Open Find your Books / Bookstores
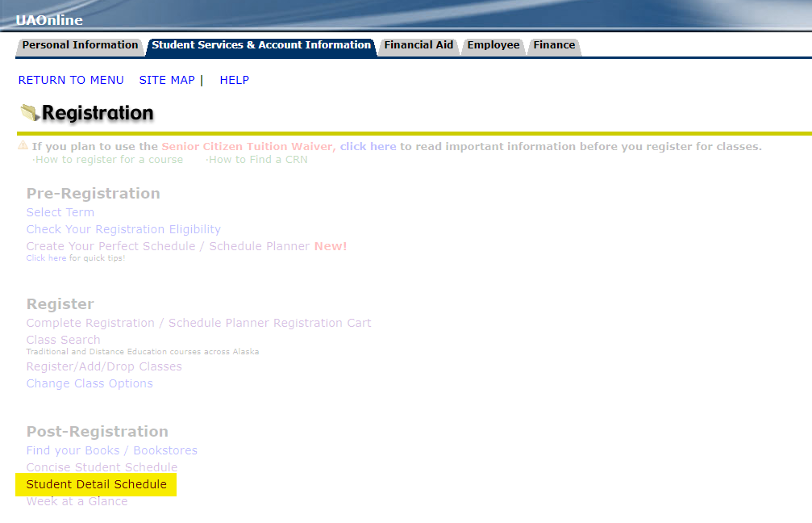Viewport: 812px width, 523px height. (111, 450)
